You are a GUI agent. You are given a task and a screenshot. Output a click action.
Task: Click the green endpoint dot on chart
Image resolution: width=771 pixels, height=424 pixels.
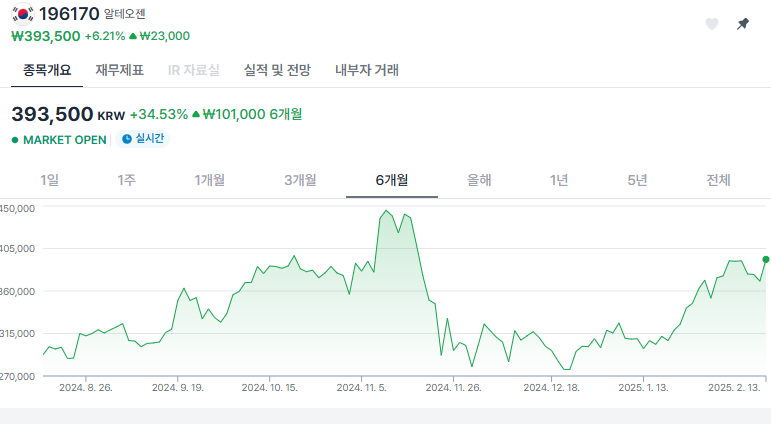[766, 259]
